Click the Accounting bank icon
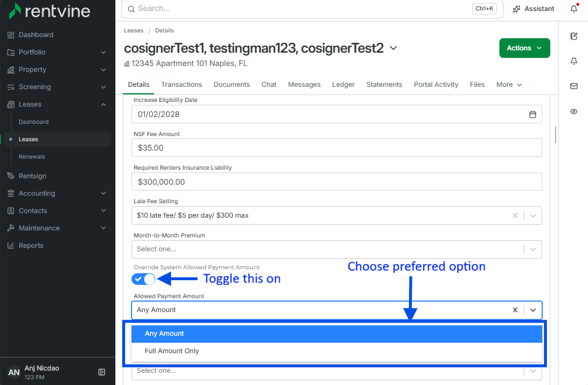588x385 pixels. (x=11, y=193)
